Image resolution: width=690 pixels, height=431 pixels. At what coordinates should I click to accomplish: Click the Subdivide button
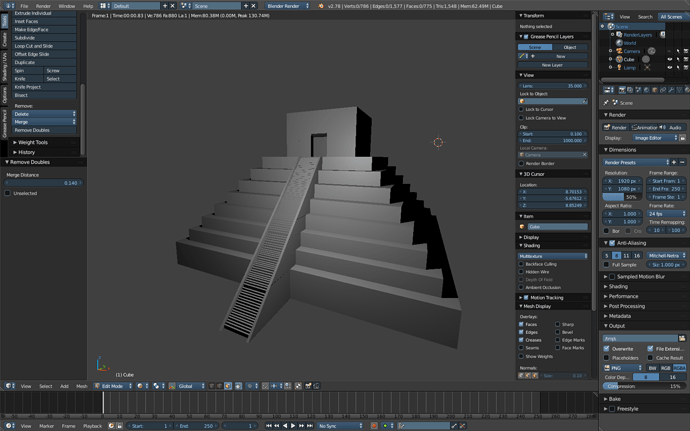pos(44,38)
